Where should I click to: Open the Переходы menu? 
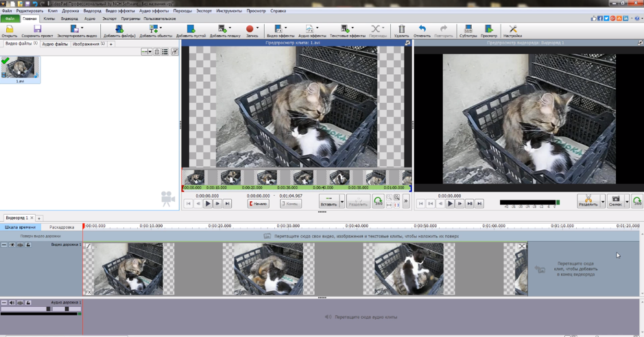tap(182, 11)
